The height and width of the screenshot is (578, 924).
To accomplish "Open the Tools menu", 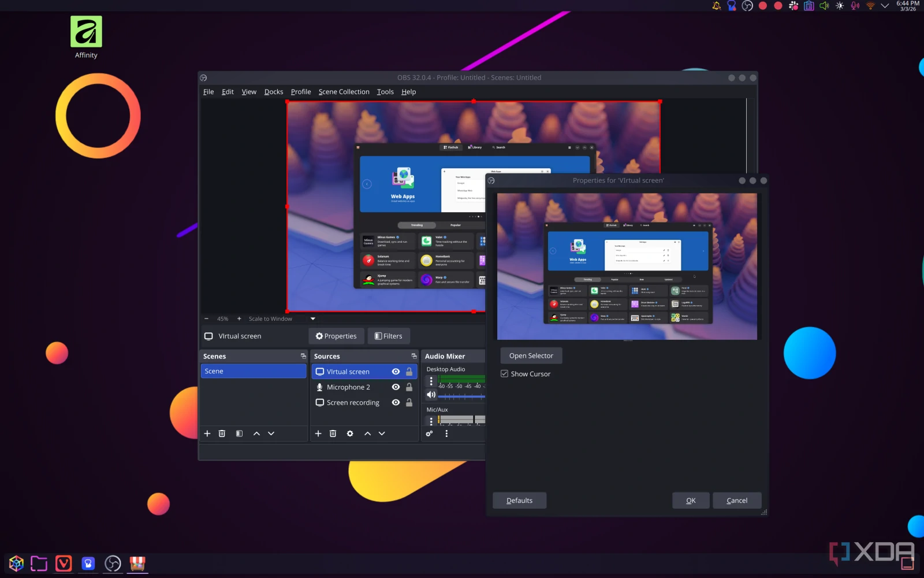I will tap(385, 91).
